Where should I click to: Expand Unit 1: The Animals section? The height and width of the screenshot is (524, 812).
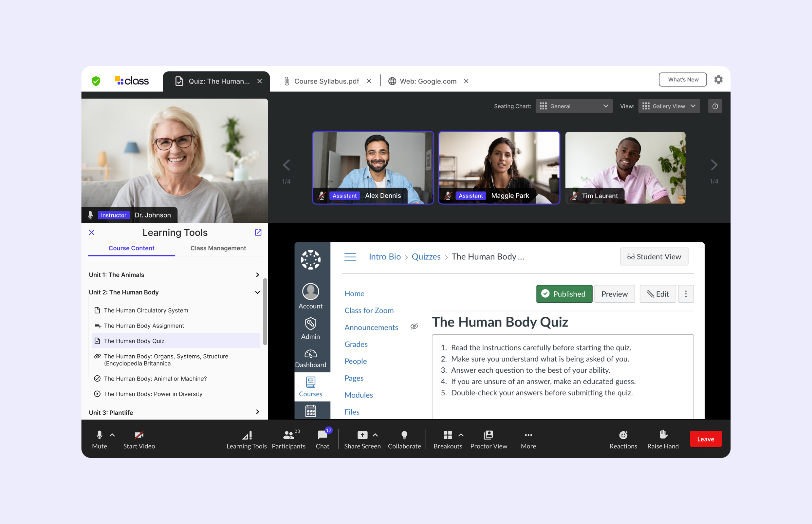pos(257,274)
